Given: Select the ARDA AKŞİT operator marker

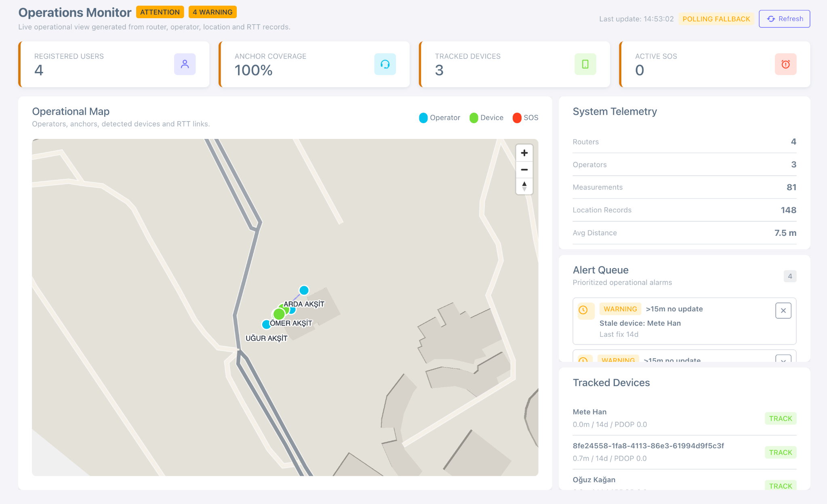Looking at the screenshot, I should coord(304,290).
